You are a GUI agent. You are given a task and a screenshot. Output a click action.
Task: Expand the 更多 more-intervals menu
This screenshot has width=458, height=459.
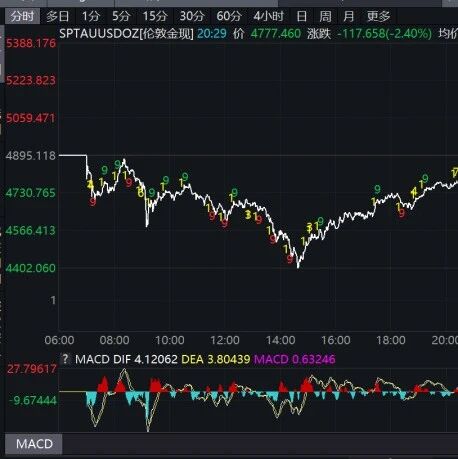378,16
